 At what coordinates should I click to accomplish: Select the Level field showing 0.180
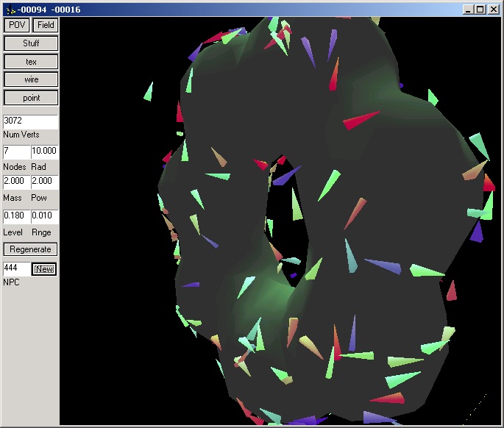(x=16, y=215)
